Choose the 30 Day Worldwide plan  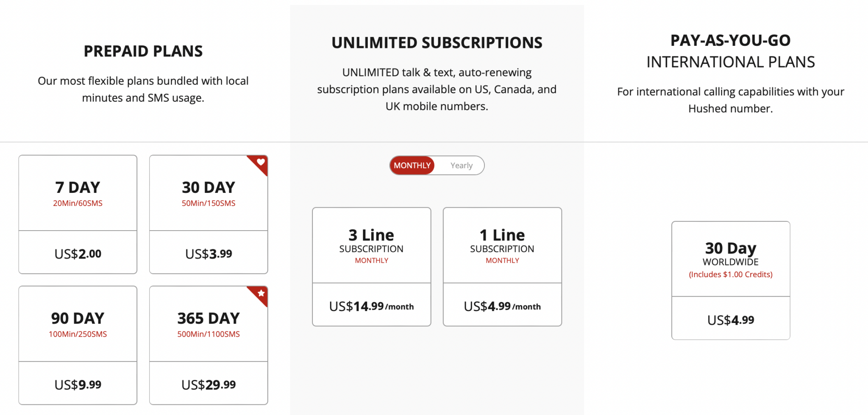click(731, 259)
